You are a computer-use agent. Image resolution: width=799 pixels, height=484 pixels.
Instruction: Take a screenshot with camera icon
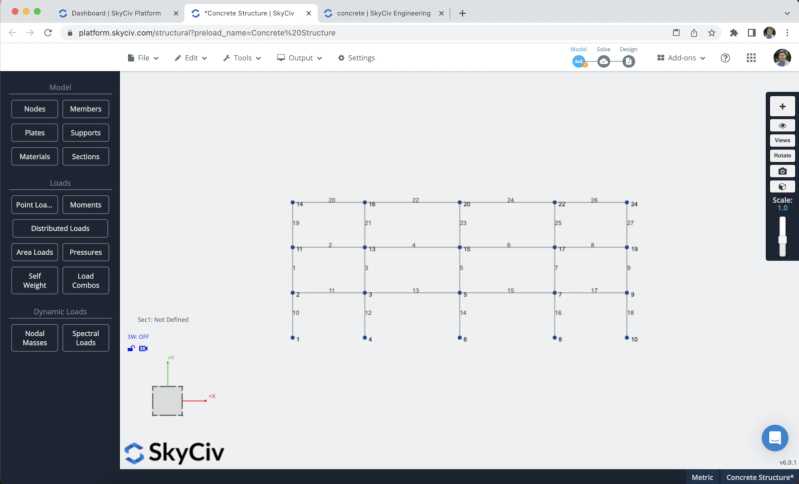pos(782,171)
